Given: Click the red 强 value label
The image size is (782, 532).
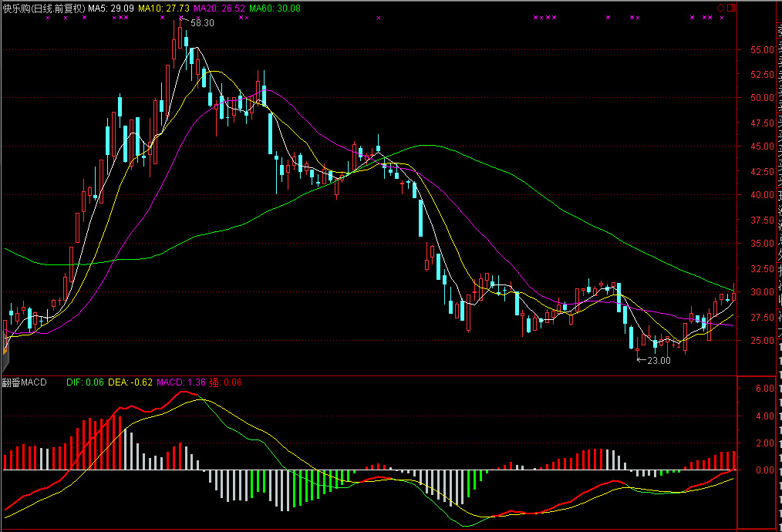Looking at the screenshot, I should 226,382.
